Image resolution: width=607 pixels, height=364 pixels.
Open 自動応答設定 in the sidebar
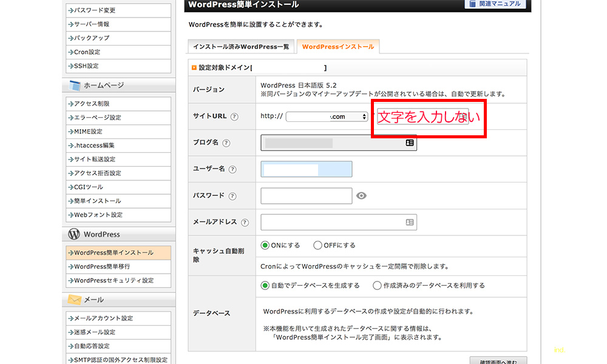point(118,346)
